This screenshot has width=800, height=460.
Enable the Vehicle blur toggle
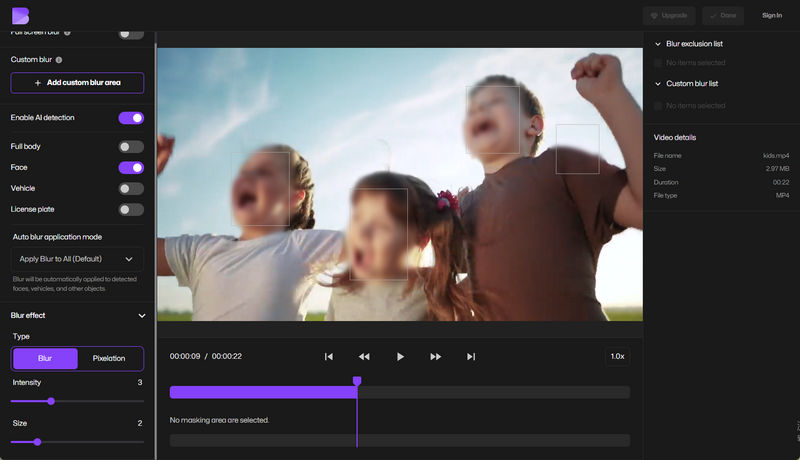coord(131,189)
